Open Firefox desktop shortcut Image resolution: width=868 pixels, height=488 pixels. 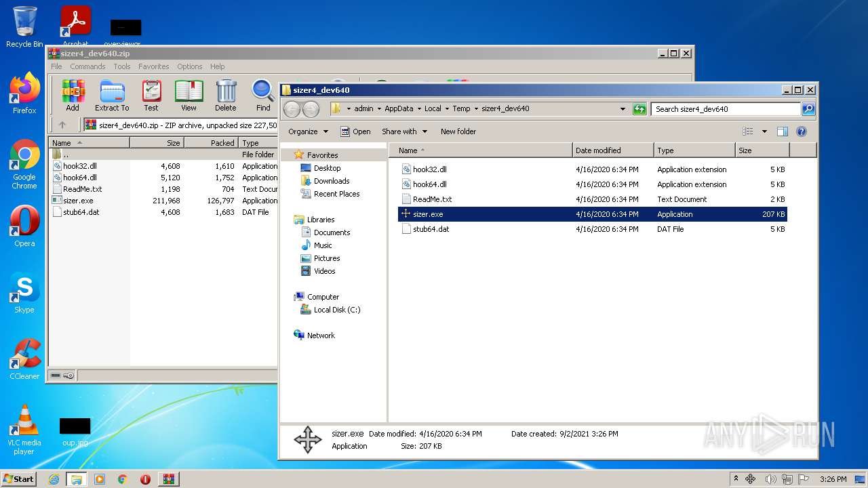pyautogui.click(x=24, y=94)
